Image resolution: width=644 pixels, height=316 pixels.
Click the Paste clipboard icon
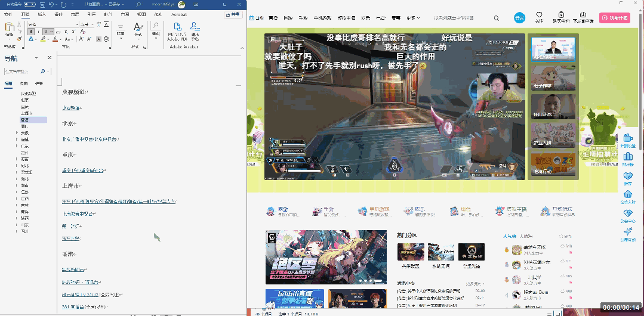click(10, 27)
